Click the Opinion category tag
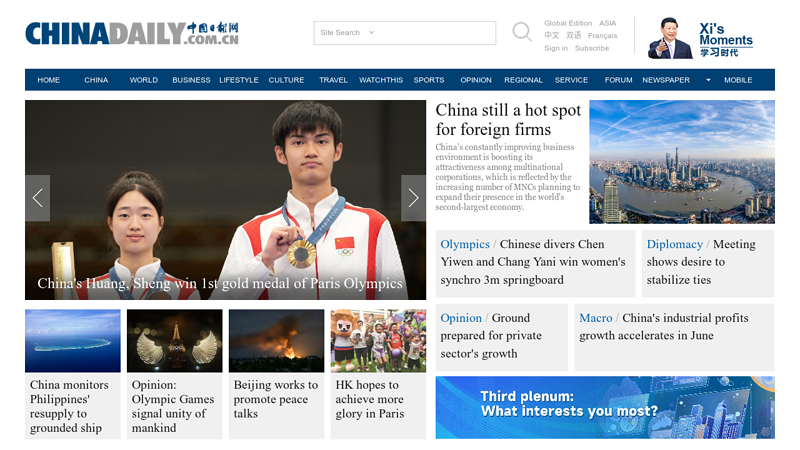800x450 pixels. click(x=461, y=318)
